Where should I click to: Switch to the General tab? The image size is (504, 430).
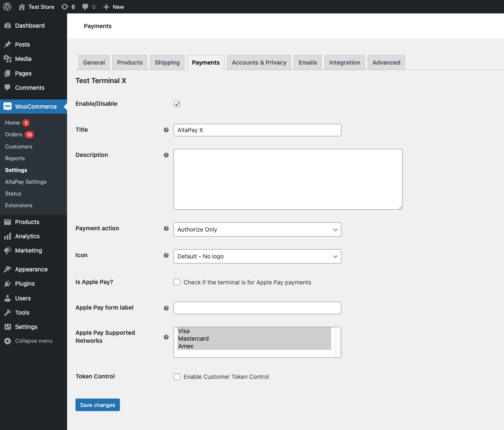pyautogui.click(x=94, y=63)
